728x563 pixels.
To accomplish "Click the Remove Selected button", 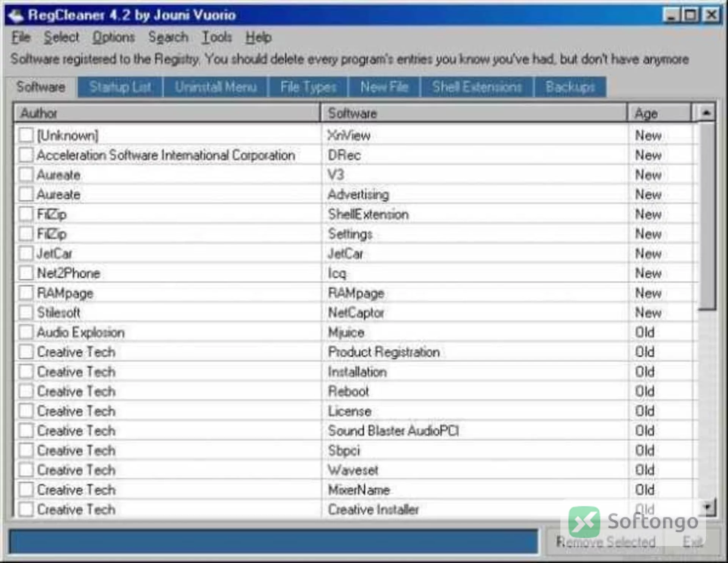I will (606, 542).
